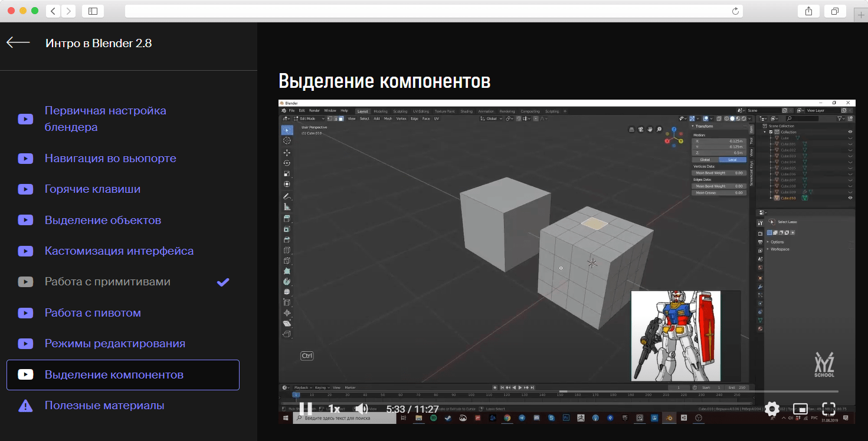The image size is (868, 441).
Task: Hide Cube.010 with its eye icon
Action: (x=850, y=198)
